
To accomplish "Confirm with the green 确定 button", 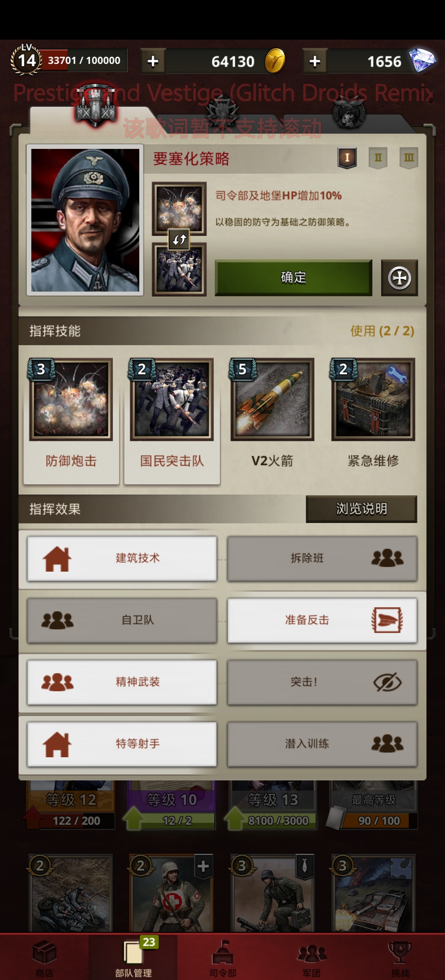I will pyautogui.click(x=293, y=278).
